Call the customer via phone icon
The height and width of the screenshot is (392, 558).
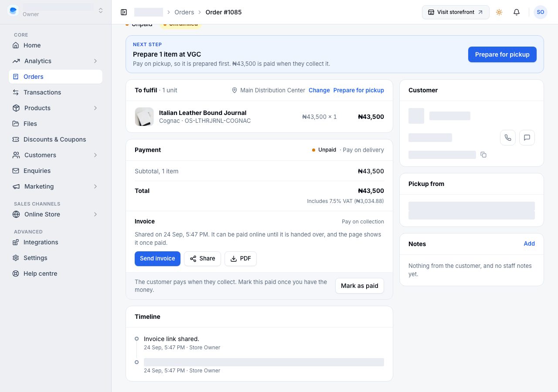508,138
